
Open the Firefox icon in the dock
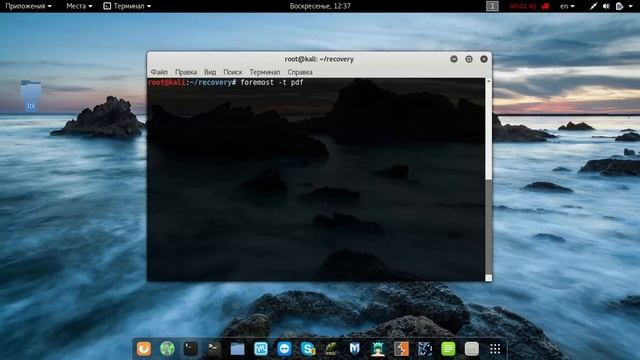[144, 349]
